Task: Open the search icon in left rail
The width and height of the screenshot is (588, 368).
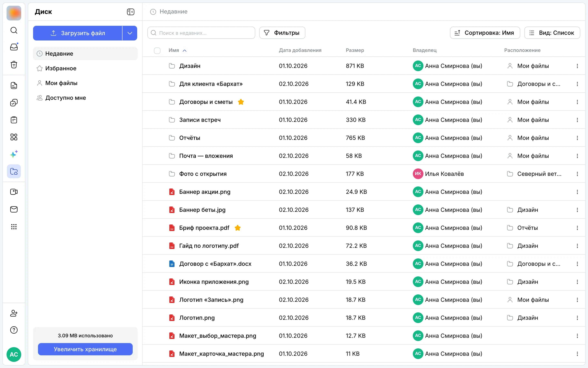Action: coord(14,30)
